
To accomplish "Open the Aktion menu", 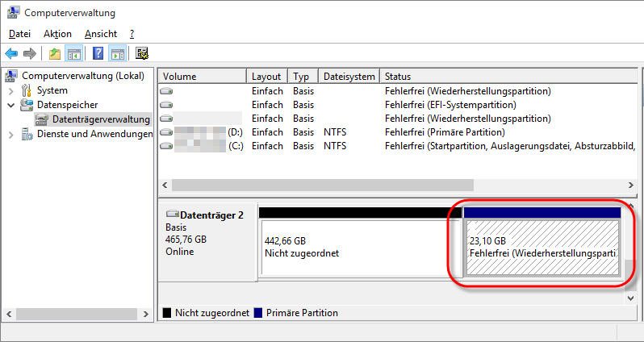I will [x=57, y=34].
